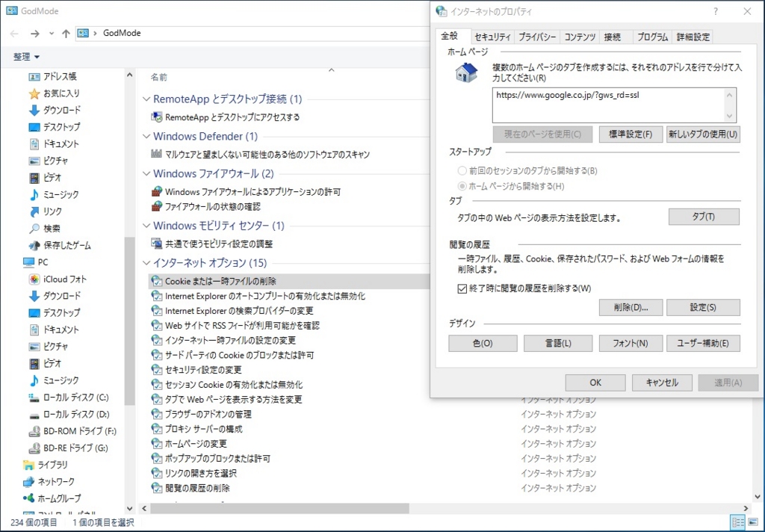This screenshot has height=532, width=765.
Task: Click the icon beside 閲覧の履歴の削除
Action: [x=157, y=488]
